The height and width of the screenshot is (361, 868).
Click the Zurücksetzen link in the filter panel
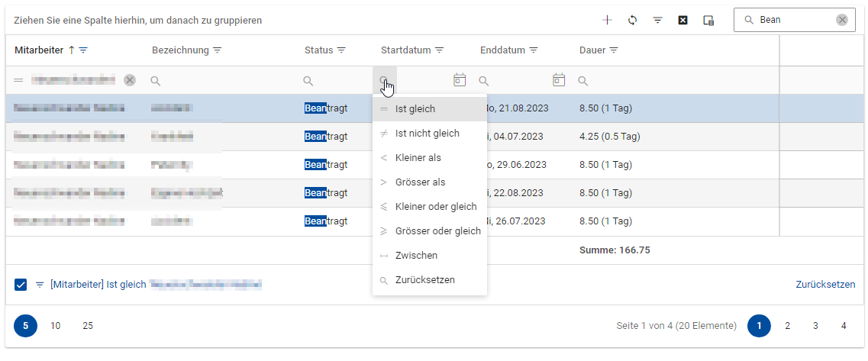coord(825,285)
